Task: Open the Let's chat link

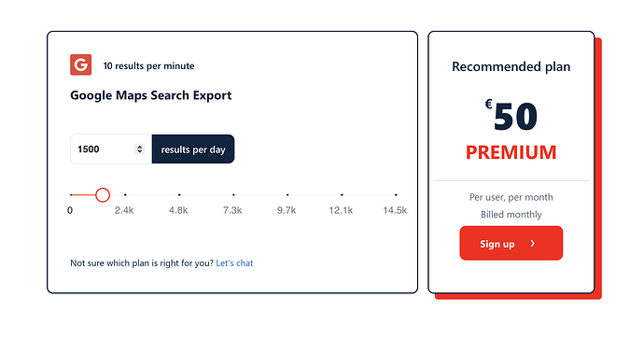Action: tap(234, 263)
